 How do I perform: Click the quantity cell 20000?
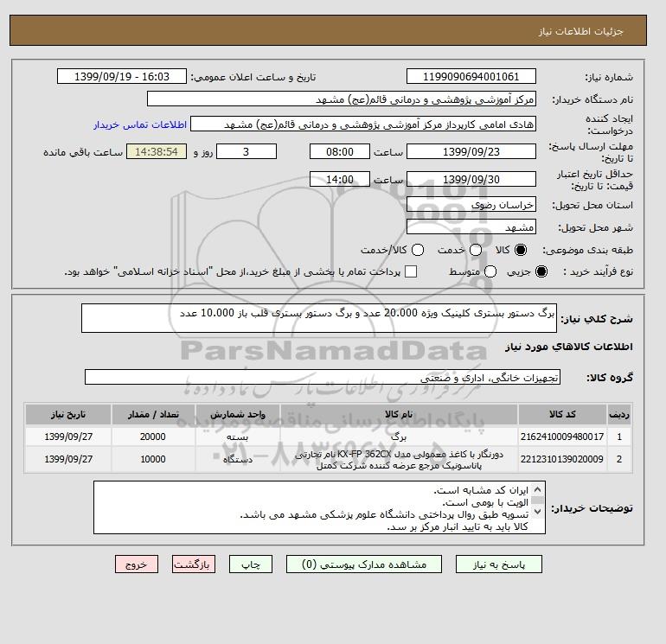coord(153,437)
